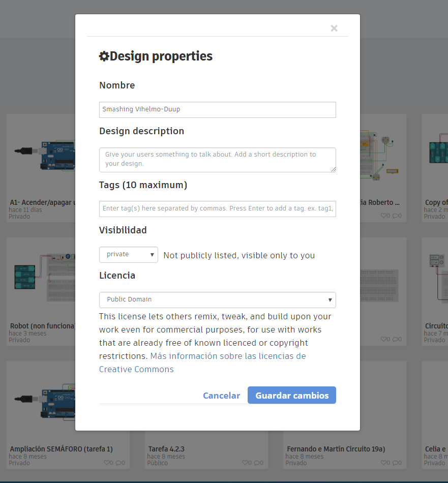Open the Visibilidad dropdown set to private

pos(129,255)
